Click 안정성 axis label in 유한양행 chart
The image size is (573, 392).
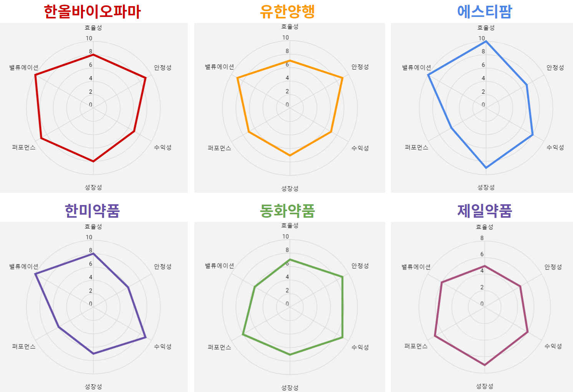pyautogui.click(x=360, y=67)
